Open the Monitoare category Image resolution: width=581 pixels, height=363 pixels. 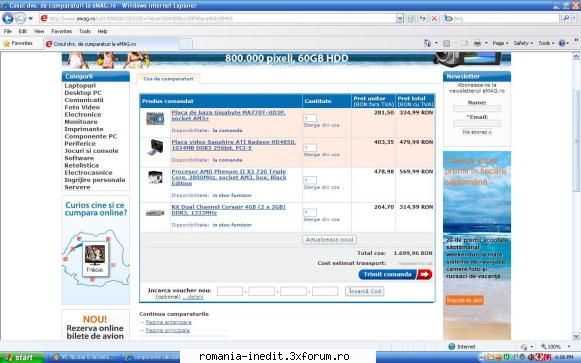point(81,122)
